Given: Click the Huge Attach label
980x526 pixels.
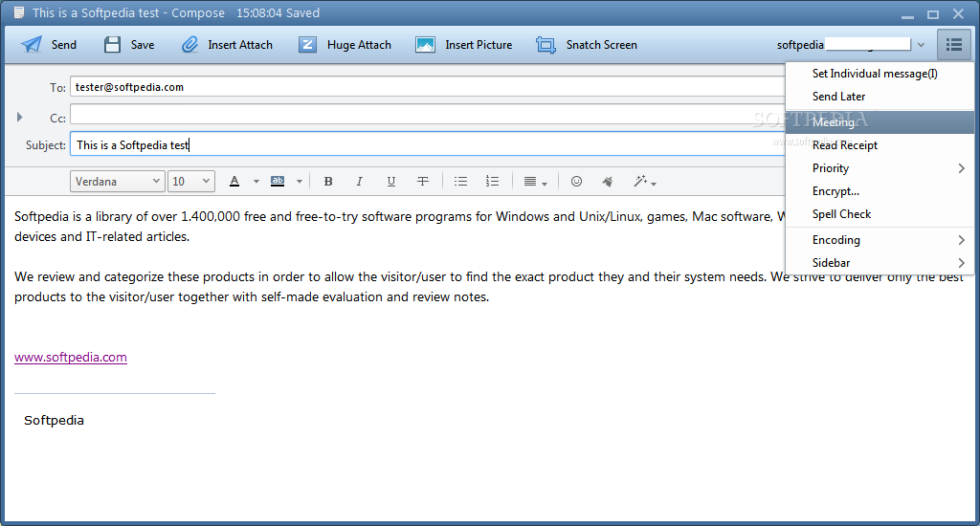Looking at the screenshot, I should [x=359, y=45].
